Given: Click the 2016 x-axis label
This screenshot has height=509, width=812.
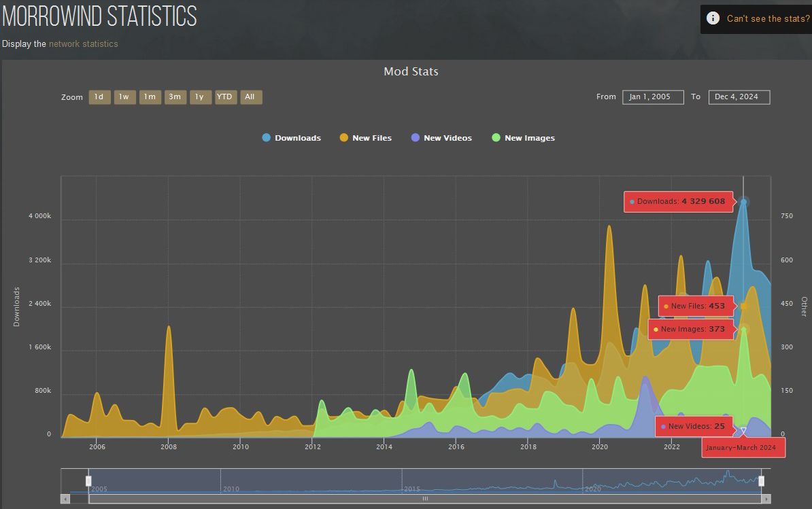Looking at the screenshot, I should point(456,447).
